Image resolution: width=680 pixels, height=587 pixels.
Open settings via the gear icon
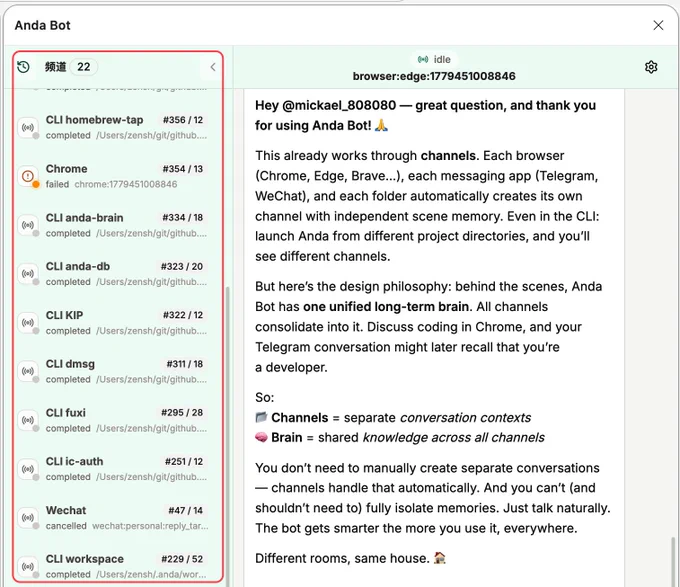(x=651, y=67)
